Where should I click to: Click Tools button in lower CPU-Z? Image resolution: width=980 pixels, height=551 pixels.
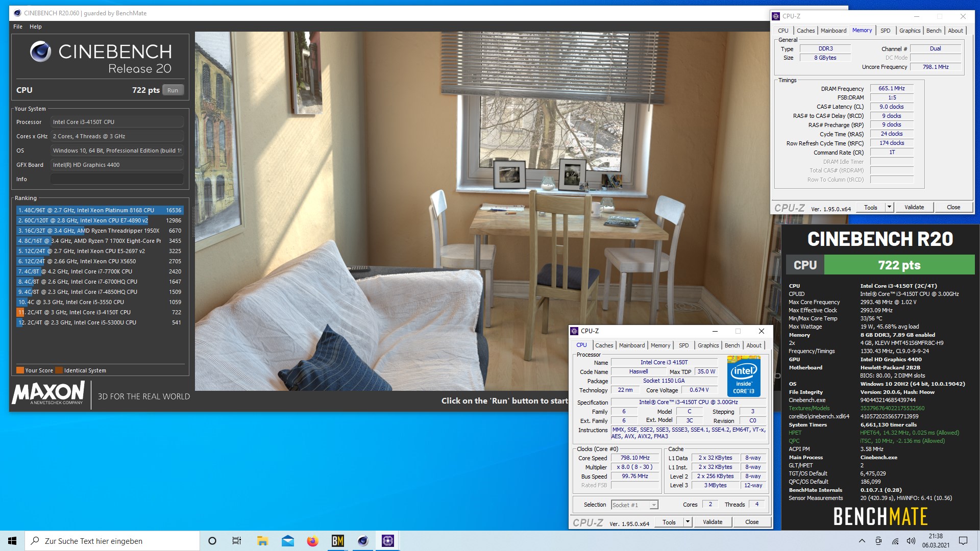(669, 522)
